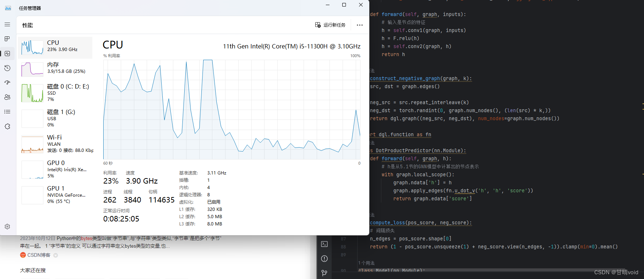Open the IDE Git tool window icon
This screenshot has width=644, height=279.
[324, 273]
